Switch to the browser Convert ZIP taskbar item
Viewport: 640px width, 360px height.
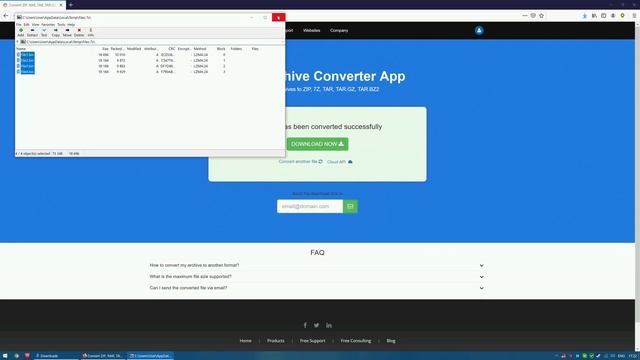(102, 356)
